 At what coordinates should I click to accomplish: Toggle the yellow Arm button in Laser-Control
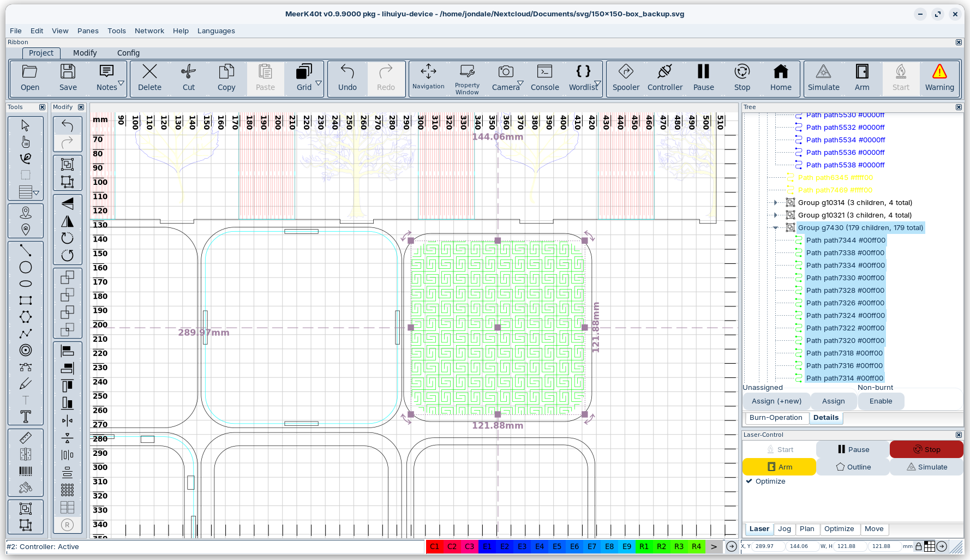779,467
